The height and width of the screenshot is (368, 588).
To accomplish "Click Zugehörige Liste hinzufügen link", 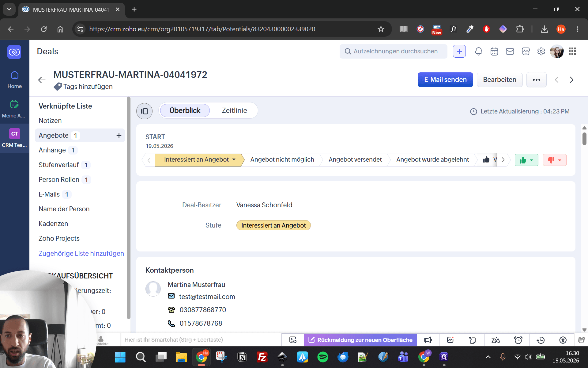I will tap(81, 254).
